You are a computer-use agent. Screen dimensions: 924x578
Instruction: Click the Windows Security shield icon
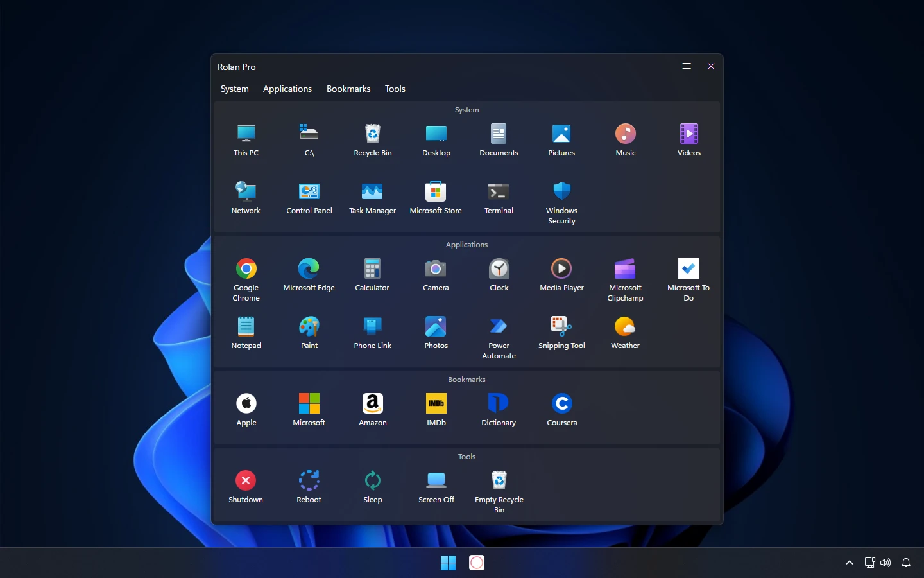coord(561,192)
